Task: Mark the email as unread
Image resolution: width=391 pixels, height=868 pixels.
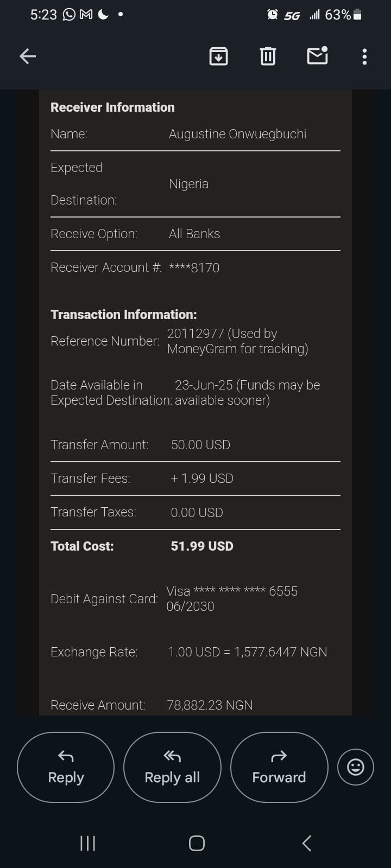Action: pos(317,56)
